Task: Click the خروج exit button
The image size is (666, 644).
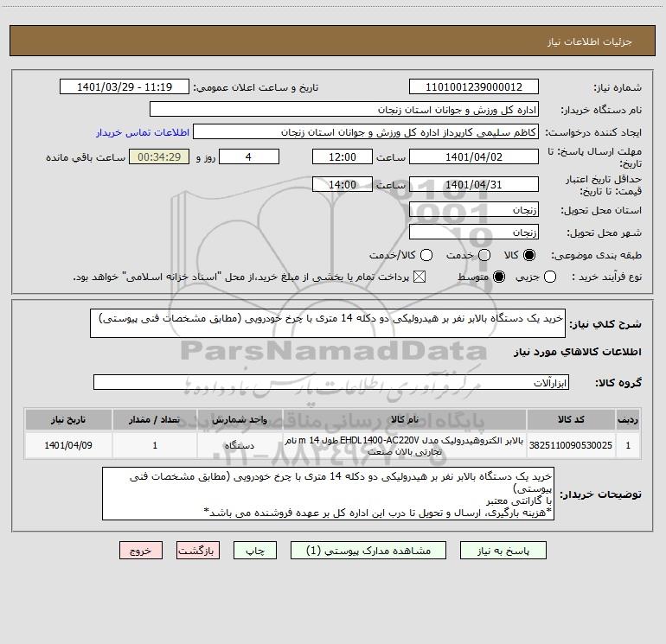Action: click(141, 551)
